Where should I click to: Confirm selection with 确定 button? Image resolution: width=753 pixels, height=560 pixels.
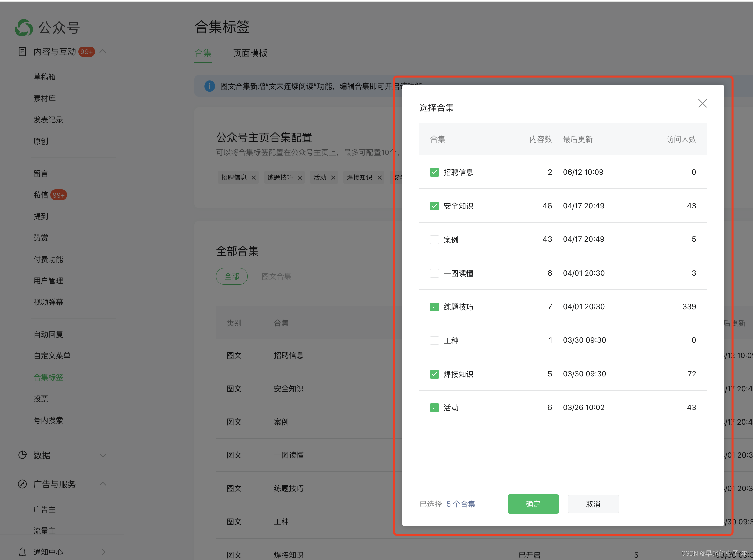coord(533,504)
